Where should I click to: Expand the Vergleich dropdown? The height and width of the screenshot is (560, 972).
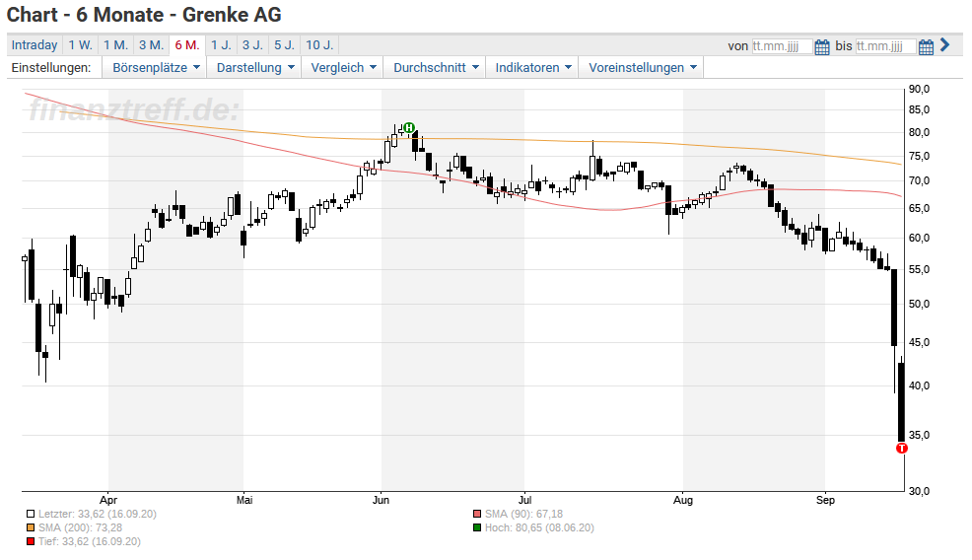[x=343, y=68]
